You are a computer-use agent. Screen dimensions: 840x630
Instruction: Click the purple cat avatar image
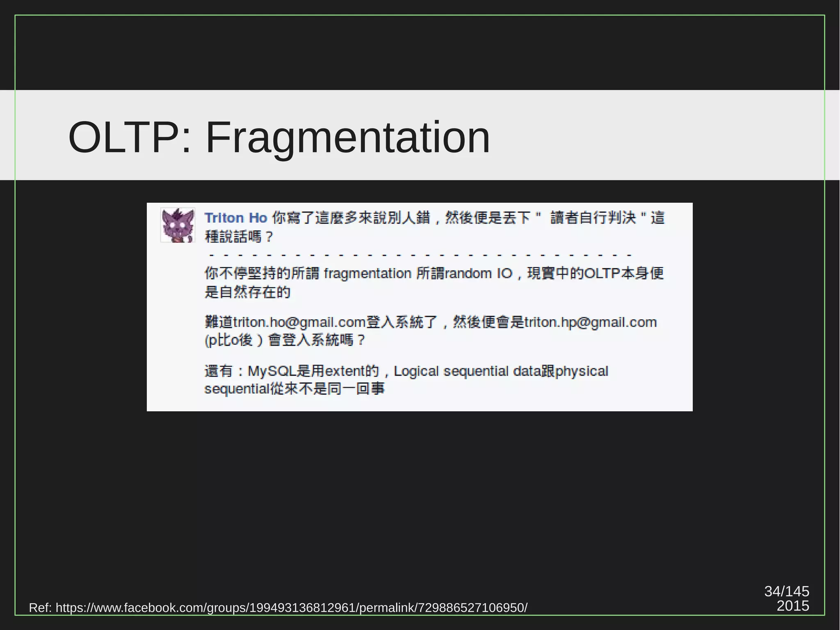click(x=178, y=225)
